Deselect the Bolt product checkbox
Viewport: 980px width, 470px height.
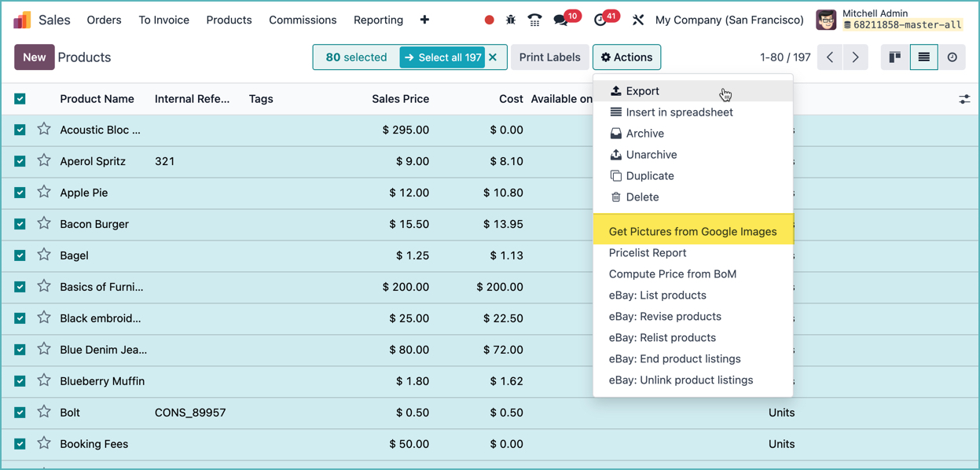coord(20,413)
